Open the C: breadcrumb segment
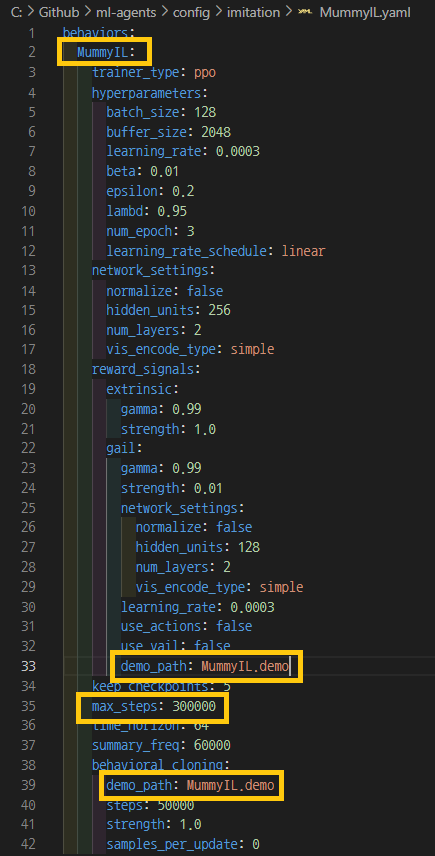The image size is (435, 856). click(15, 13)
